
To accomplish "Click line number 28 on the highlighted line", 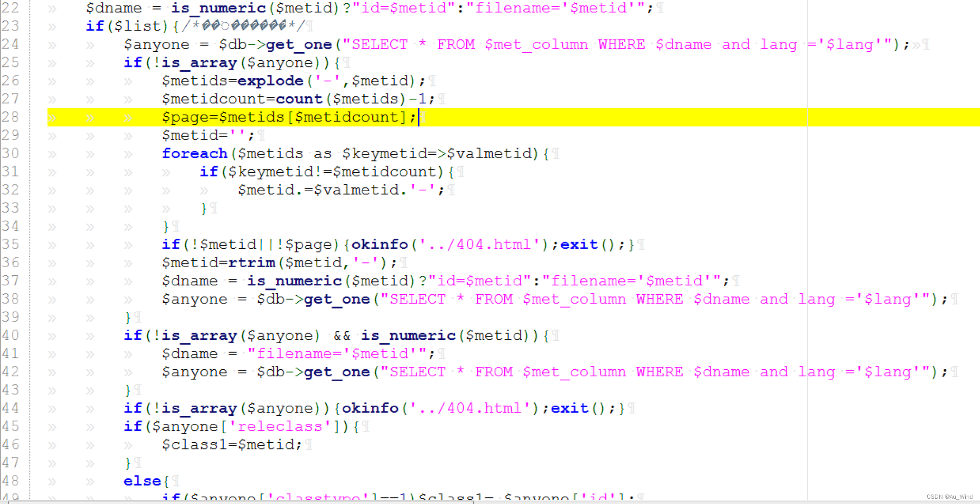I will click(x=10, y=117).
